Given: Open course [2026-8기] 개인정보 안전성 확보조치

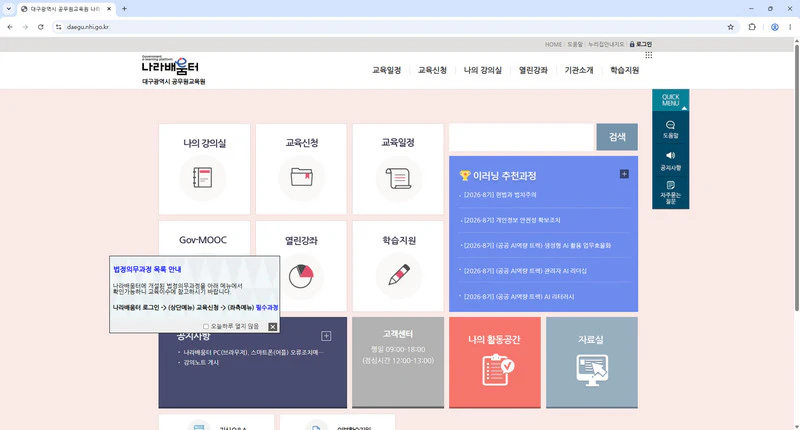Looking at the screenshot, I should 512,220.
